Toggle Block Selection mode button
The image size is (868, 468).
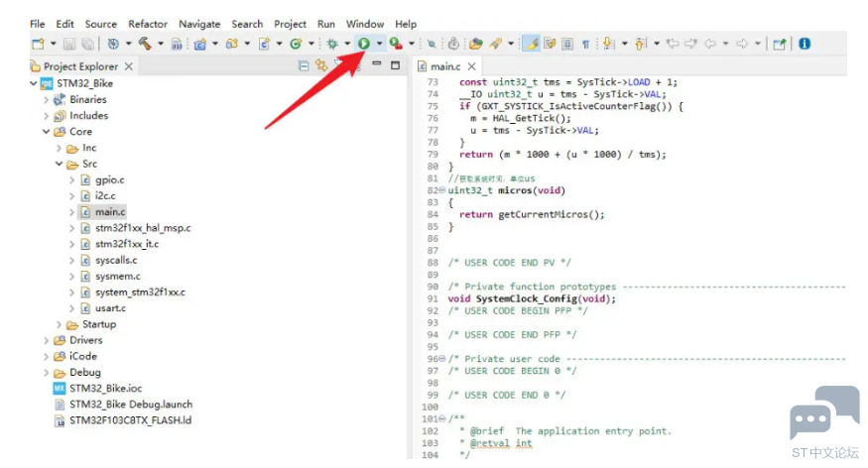567,44
